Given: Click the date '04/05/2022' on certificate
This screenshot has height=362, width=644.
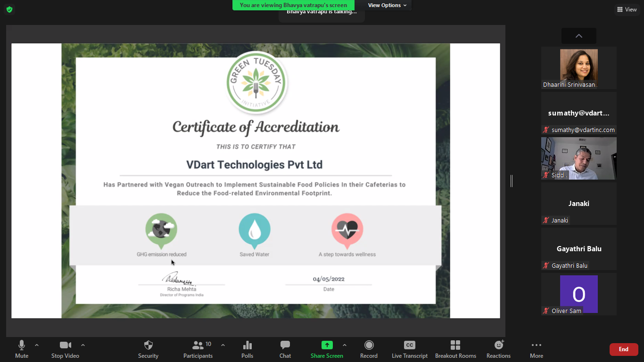Looking at the screenshot, I should pyautogui.click(x=329, y=279).
